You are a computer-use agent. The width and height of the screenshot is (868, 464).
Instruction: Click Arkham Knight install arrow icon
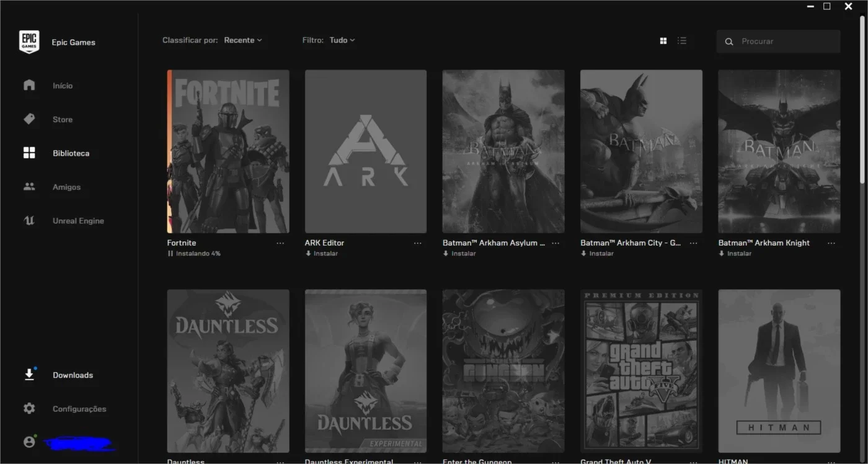722,254
